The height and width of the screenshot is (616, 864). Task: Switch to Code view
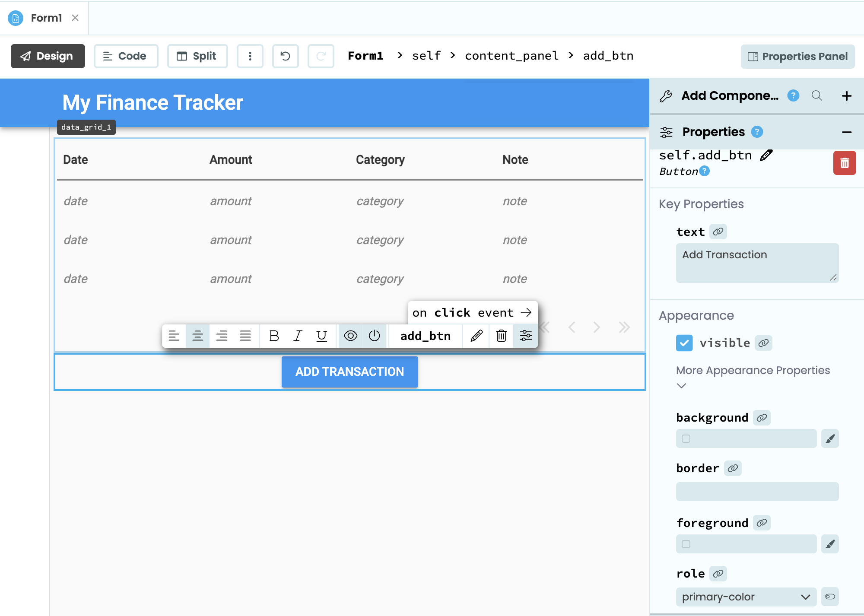pos(126,56)
